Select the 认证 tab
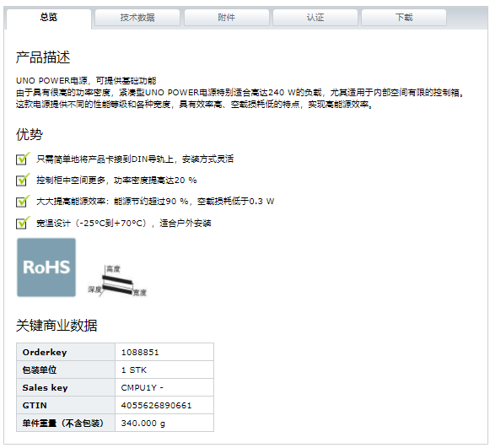Image resolution: width=490 pixels, height=448 pixels. pyautogui.click(x=315, y=18)
